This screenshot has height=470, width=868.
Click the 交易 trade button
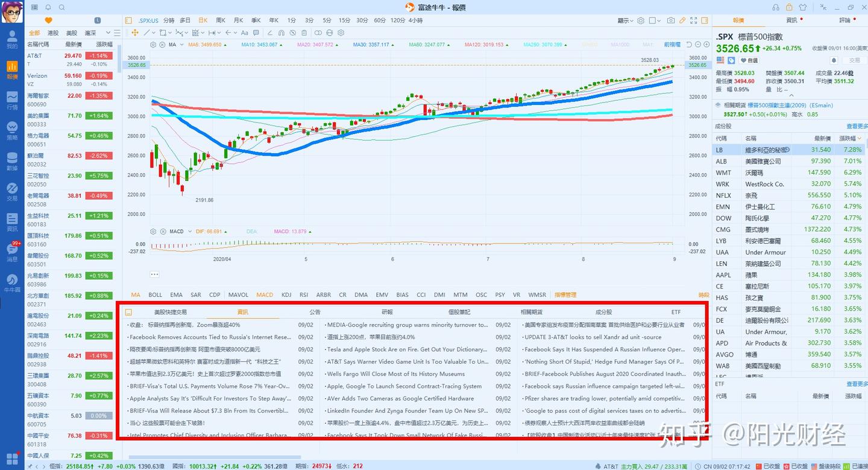pyautogui.click(x=855, y=60)
